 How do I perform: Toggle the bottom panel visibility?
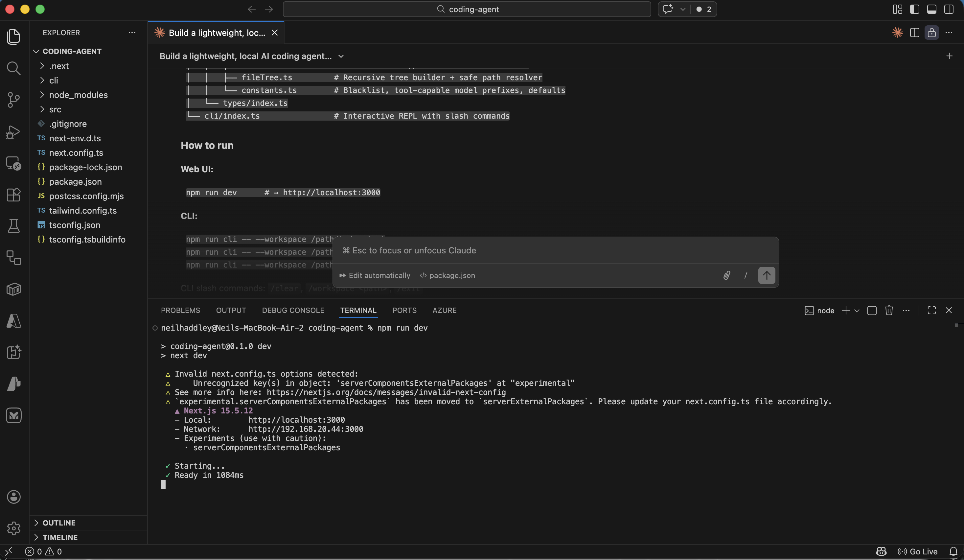click(x=931, y=9)
